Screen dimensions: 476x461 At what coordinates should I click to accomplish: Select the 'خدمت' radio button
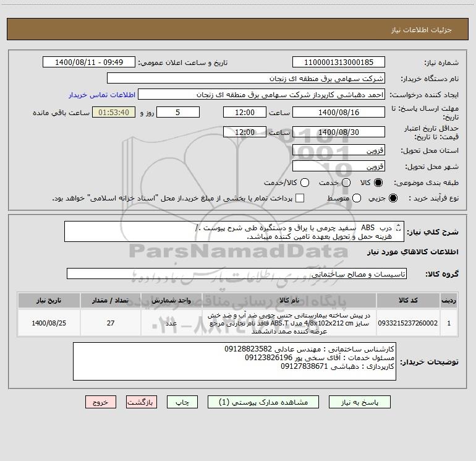[346, 183]
